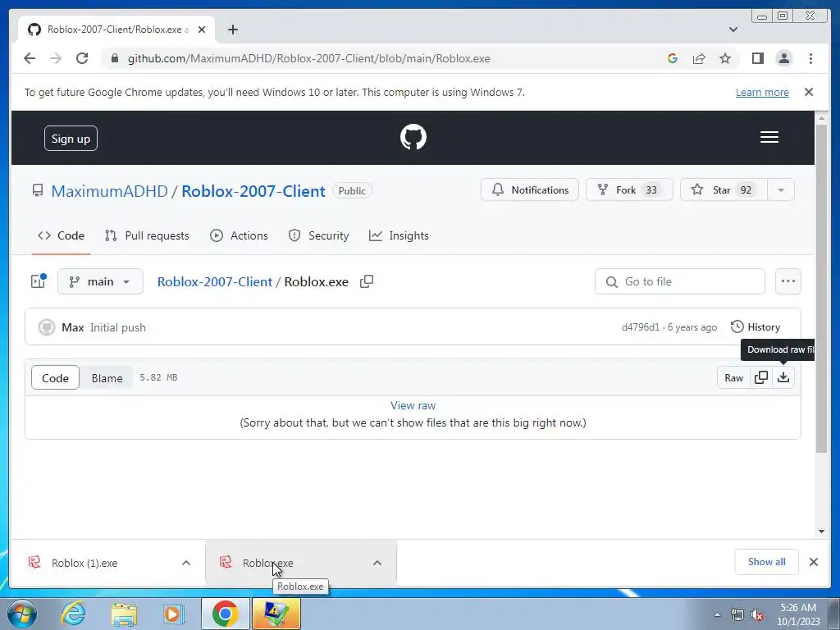Open the Insights tab
The width and height of the screenshot is (840, 630).
399,235
